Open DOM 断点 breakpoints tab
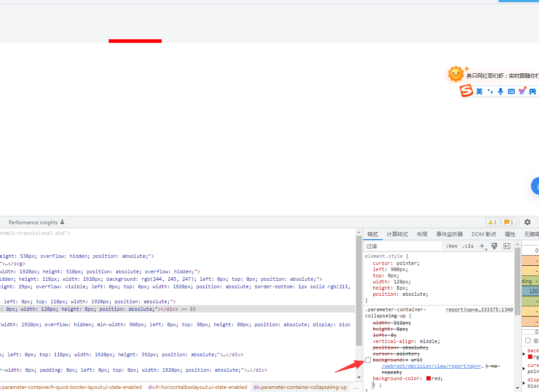Viewport: 539px width, 392px height. tap(484, 234)
